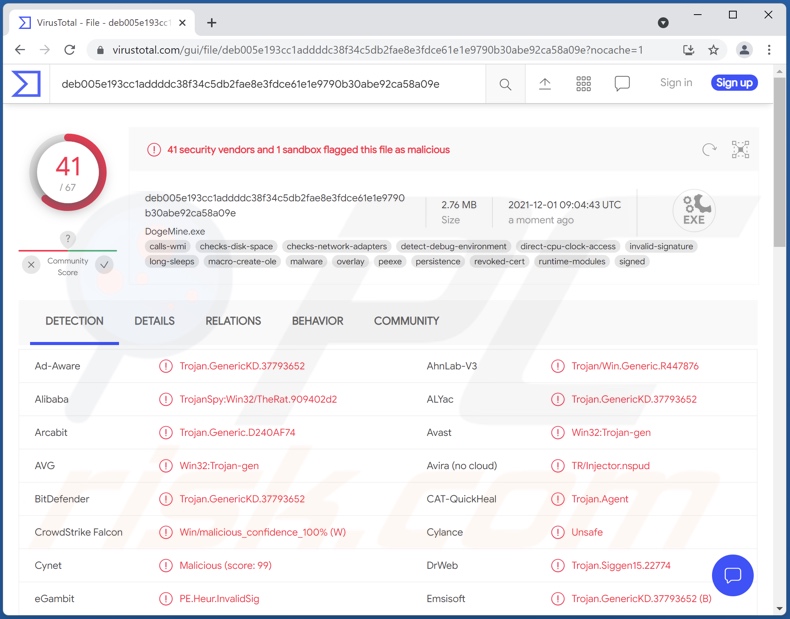Reload the current page
790x619 pixels.
(70, 50)
